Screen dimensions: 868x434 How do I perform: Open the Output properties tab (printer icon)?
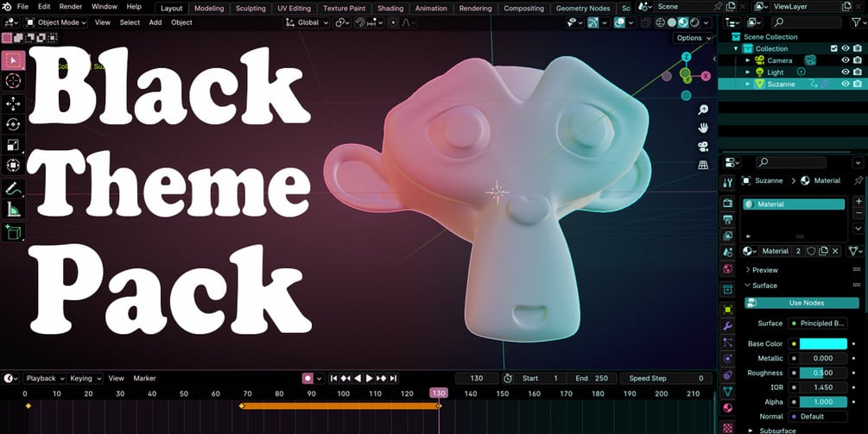click(x=728, y=220)
